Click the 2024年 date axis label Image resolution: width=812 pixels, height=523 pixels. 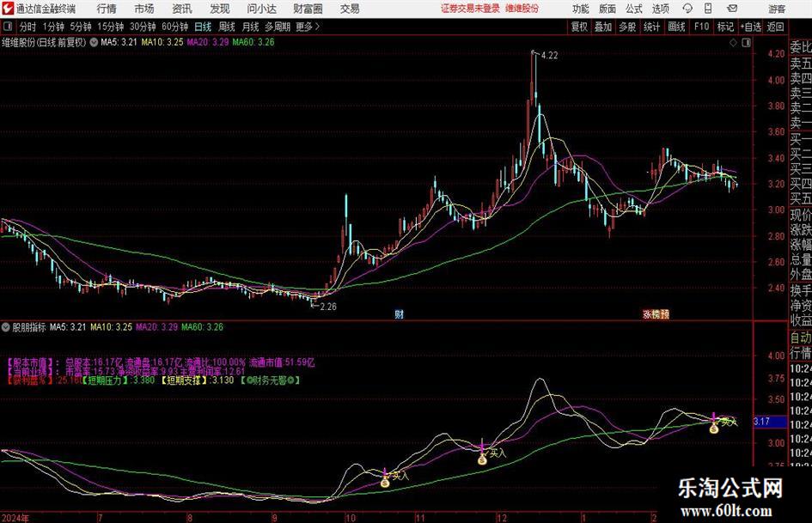[x=15, y=517]
